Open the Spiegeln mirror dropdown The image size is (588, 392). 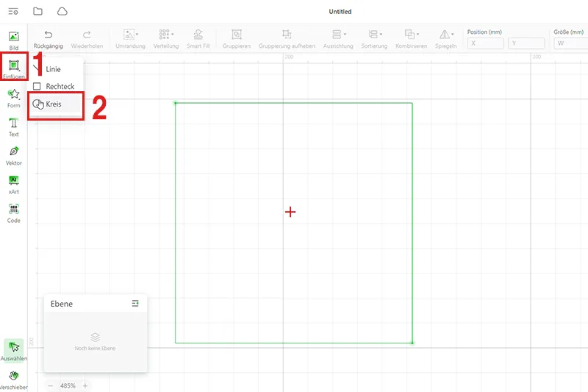tap(446, 40)
